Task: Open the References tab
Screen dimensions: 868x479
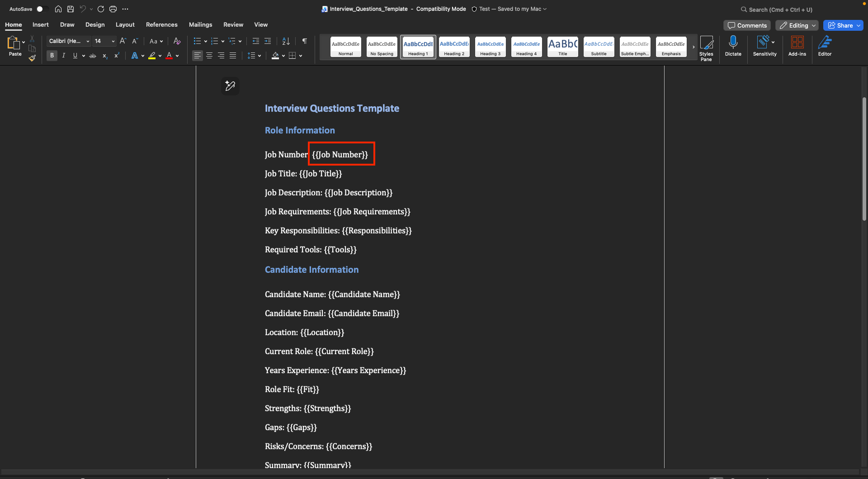Action: coord(161,24)
